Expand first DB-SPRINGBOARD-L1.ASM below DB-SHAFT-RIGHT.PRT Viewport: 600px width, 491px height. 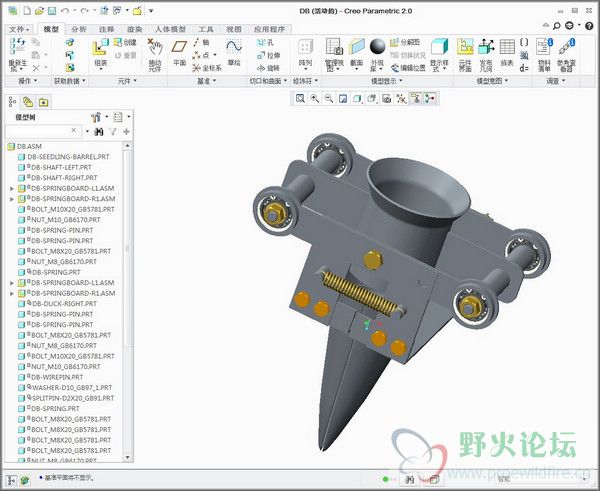point(11,188)
